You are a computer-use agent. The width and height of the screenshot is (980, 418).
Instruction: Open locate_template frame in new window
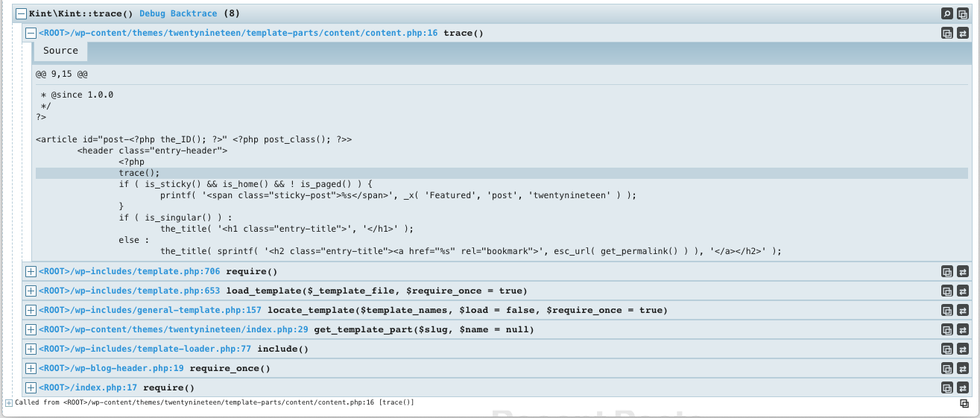point(946,310)
